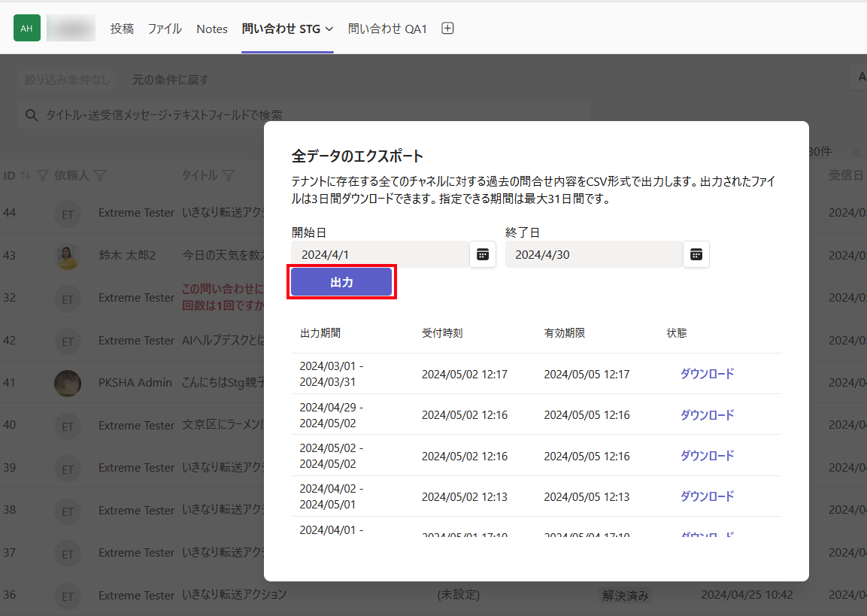Click the 依頼人 column header
Image resolution: width=867 pixels, height=616 pixels.
click(x=71, y=175)
